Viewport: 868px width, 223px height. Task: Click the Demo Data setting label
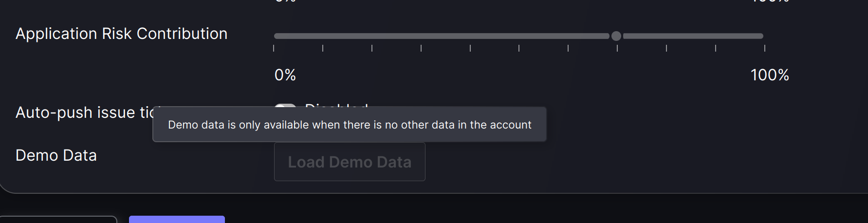pos(56,155)
